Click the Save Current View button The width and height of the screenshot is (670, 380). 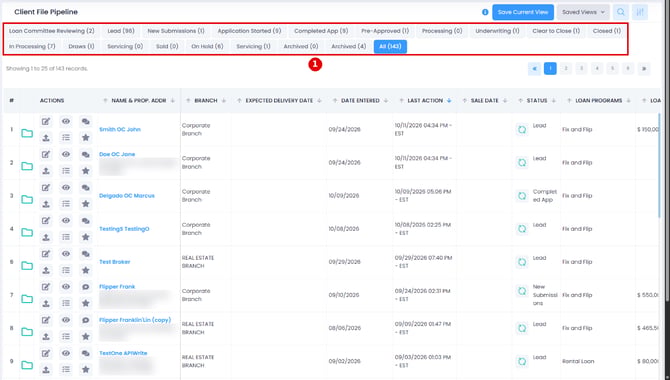pyautogui.click(x=523, y=12)
